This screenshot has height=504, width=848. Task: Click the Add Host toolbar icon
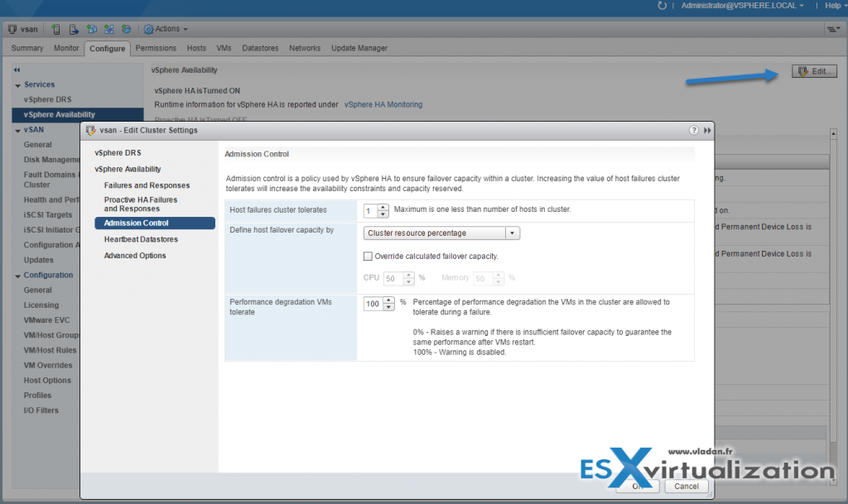pyautogui.click(x=55, y=29)
